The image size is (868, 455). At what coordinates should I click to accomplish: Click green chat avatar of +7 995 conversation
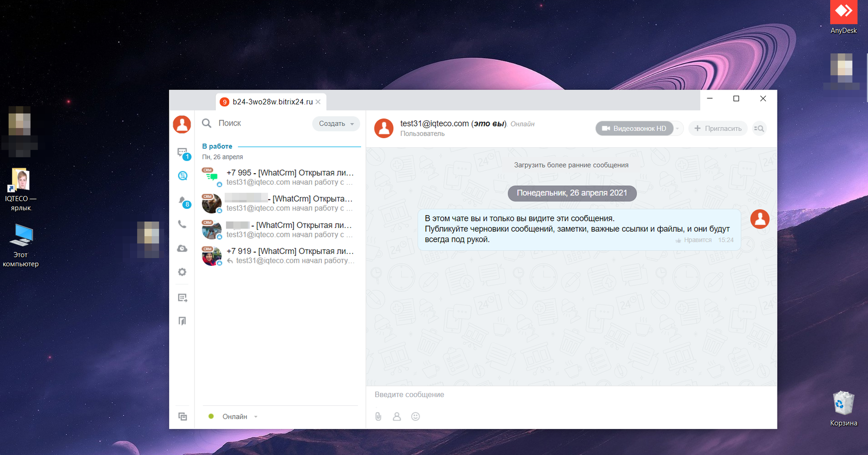pyautogui.click(x=211, y=177)
